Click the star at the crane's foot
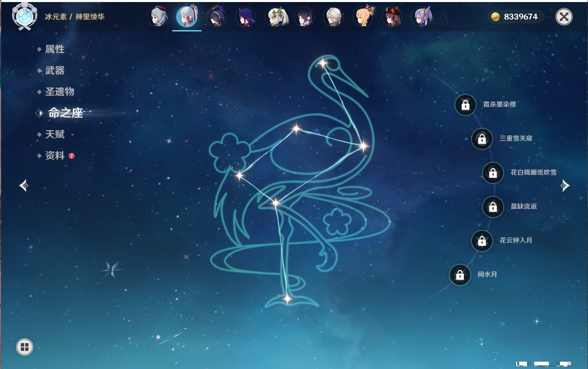 click(x=287, y=299)
